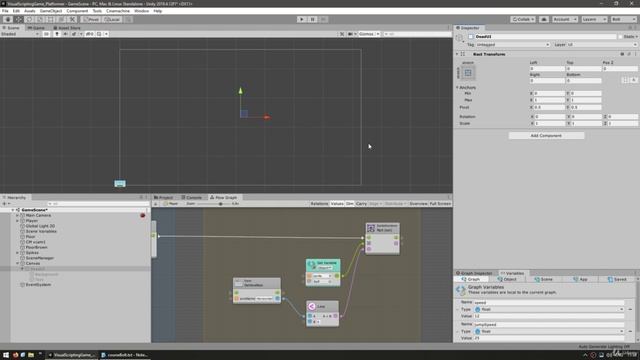Switch to the Game tab
640x360 pixels.
click(36, 28)
